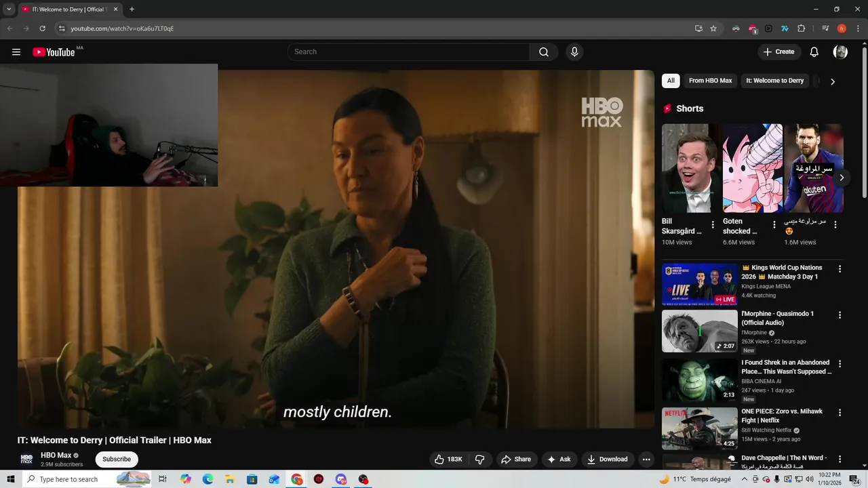Open Task View on taskbar
Screen dimensions: 868x488
(x=163, y=479)
